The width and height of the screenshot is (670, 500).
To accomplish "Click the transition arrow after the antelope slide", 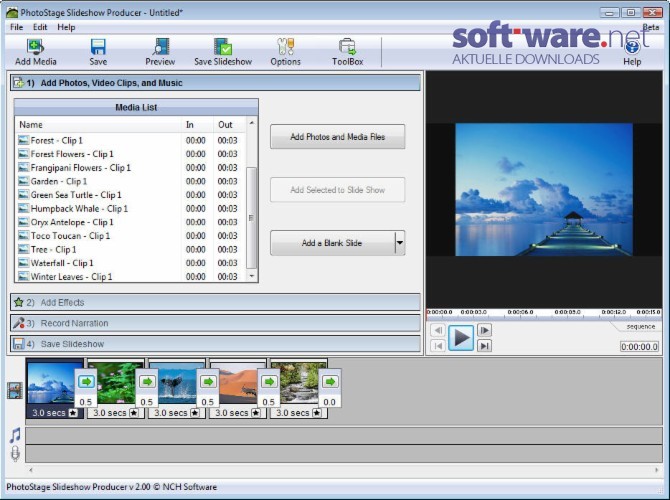I will (x=269, y=381).
